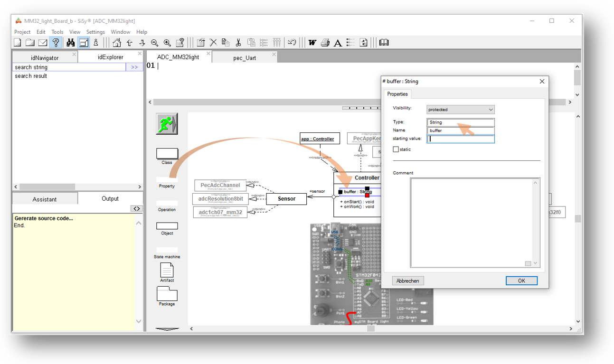
Task: Click the printer icon in the toolbar
Action: point(325,43)
